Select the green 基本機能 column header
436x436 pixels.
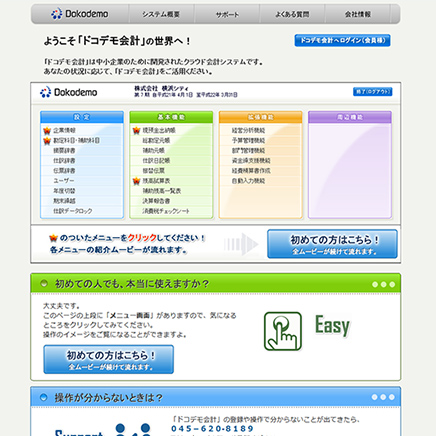pyautogui.click(x=171, y=117)
